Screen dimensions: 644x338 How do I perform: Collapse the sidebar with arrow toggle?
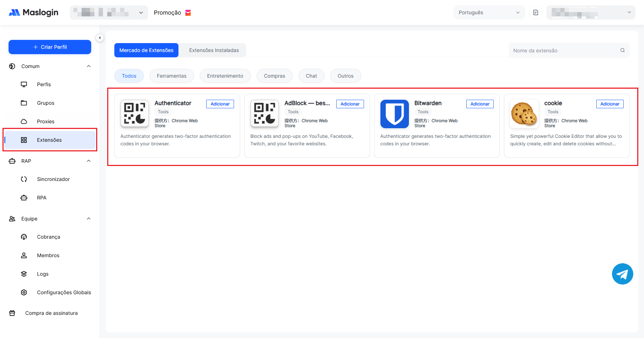(100, 38)
